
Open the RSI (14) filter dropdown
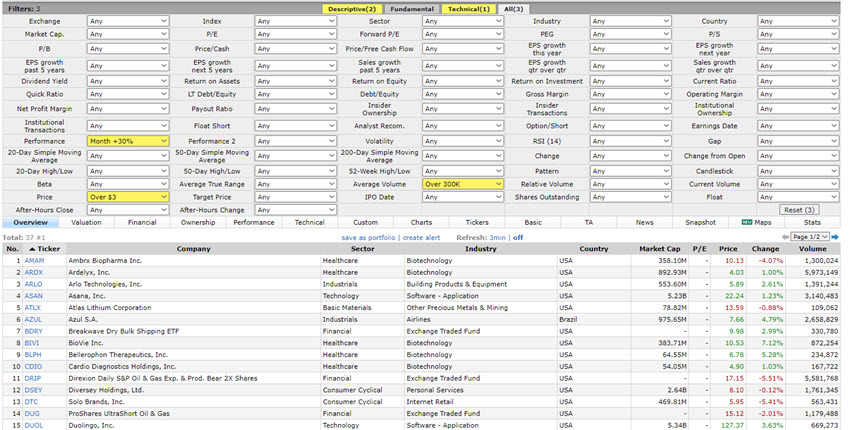630,141
